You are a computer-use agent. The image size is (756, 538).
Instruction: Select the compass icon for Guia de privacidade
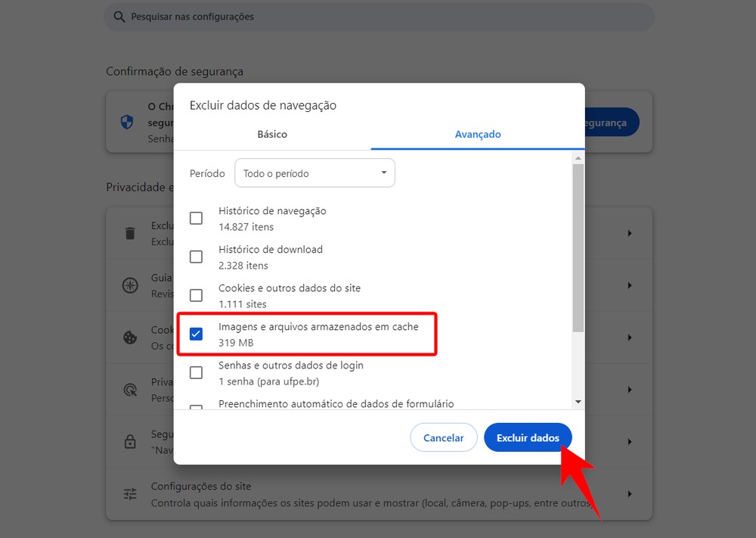tap(129, 285)
